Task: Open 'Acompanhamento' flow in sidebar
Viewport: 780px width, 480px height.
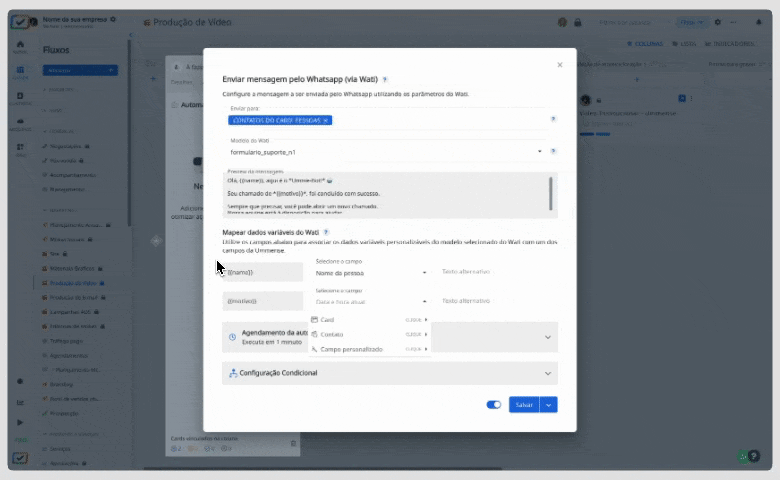Action: [72, 175]
